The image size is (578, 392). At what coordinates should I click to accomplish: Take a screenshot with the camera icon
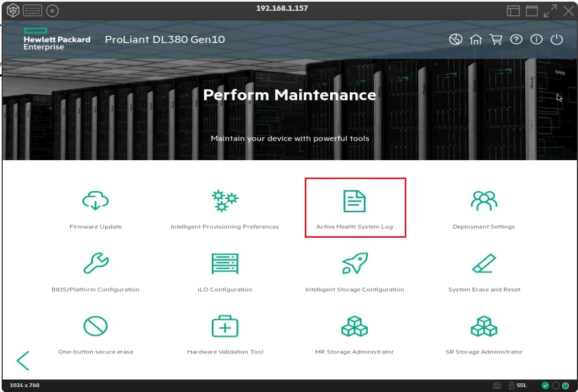coord(497,385)
